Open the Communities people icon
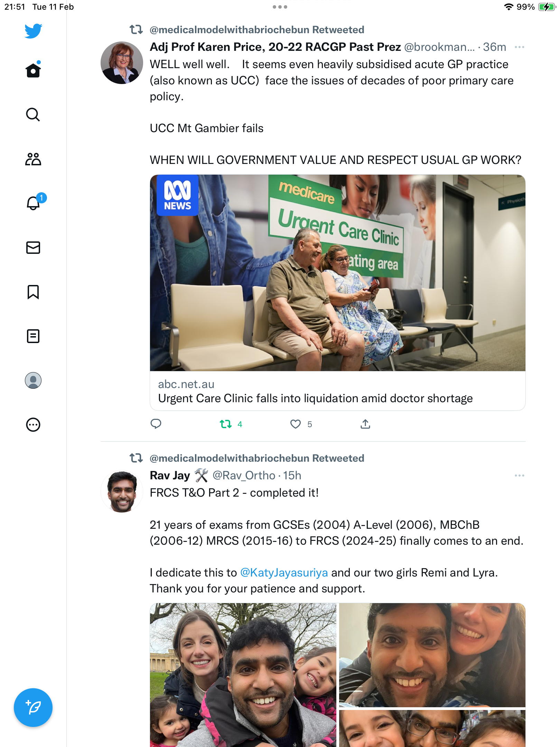560x747 pixels. (x=33, y=159)
